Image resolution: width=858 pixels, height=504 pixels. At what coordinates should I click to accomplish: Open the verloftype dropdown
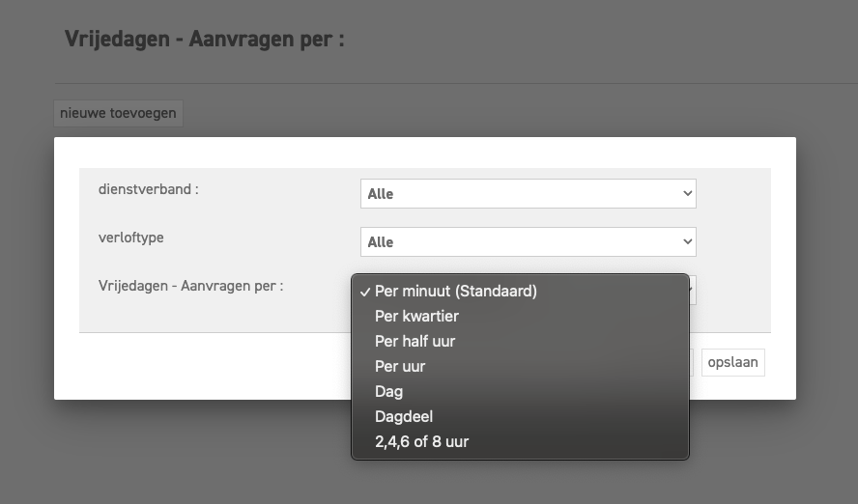point(528,241)
